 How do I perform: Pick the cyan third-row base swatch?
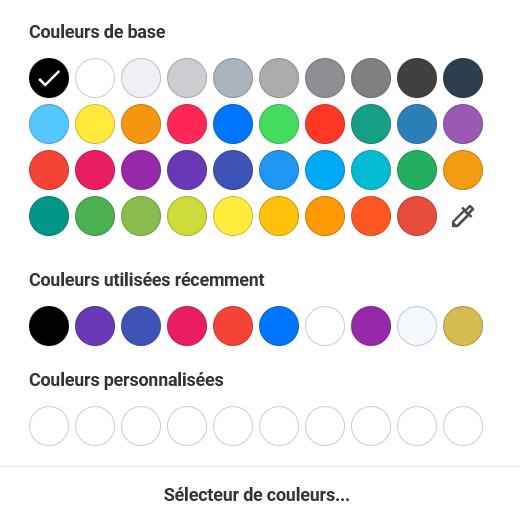tap(371, 170)
